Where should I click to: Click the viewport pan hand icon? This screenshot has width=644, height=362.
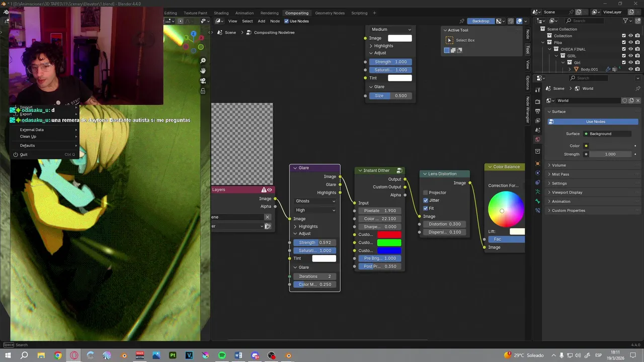tap(203, 71)
